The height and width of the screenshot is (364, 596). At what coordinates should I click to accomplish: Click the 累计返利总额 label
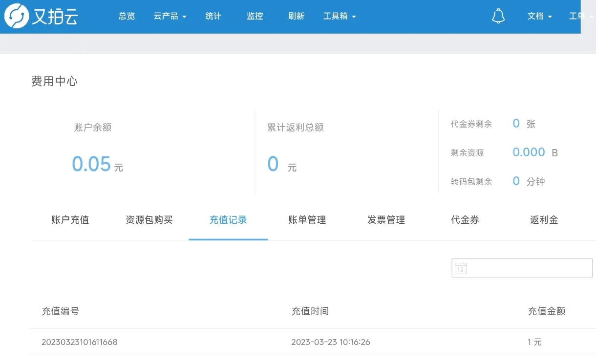[x=296, y=128]
